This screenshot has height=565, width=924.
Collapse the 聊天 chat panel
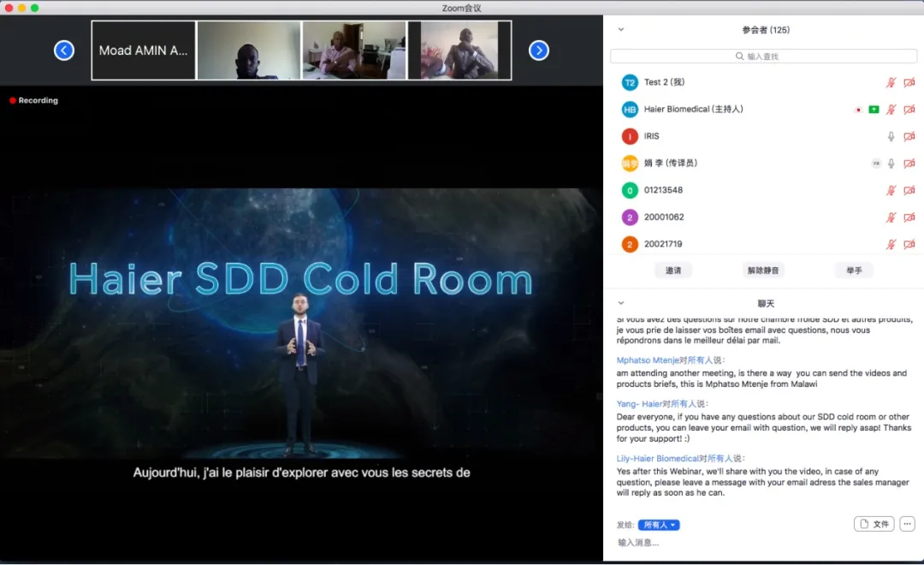620,302
